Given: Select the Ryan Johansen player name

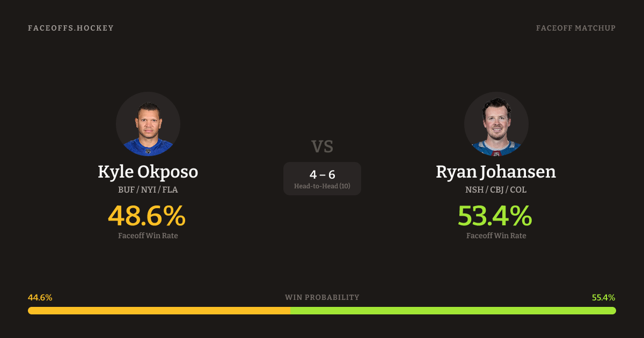Looking at the screenshot, I should [x=496, y=172].
